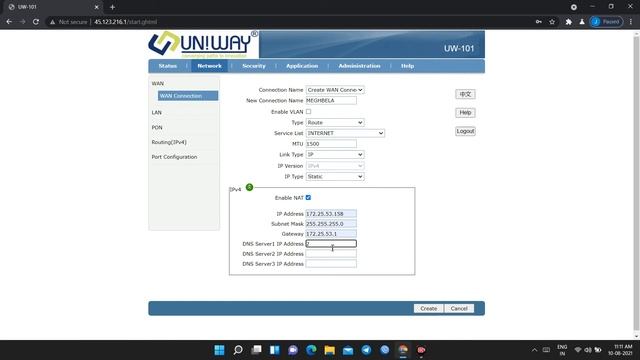
Task: Click the New Connection Name field
Action: [x=331, y=100]
